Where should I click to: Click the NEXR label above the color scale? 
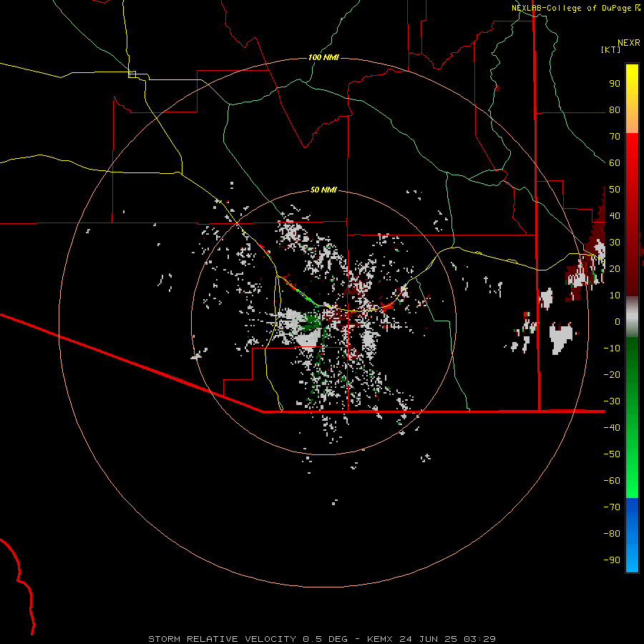pos(629,43)
